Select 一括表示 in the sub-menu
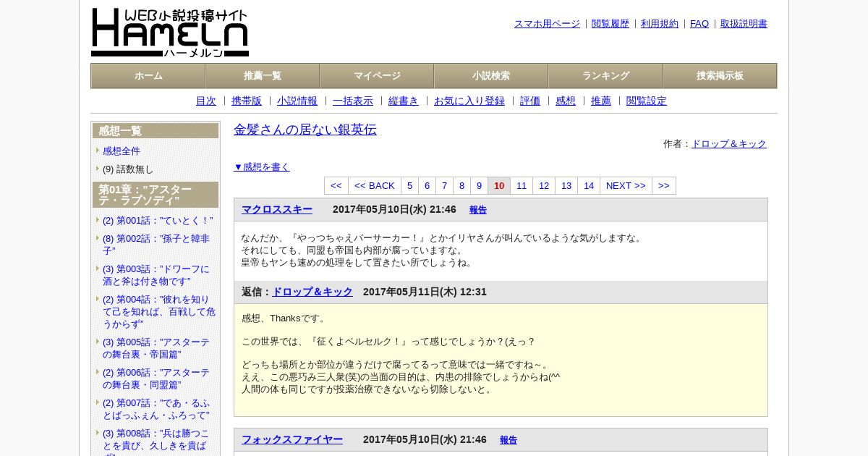The width and height of the screenshot is (868, 456). pyautogui.click(x=353, y=101)
